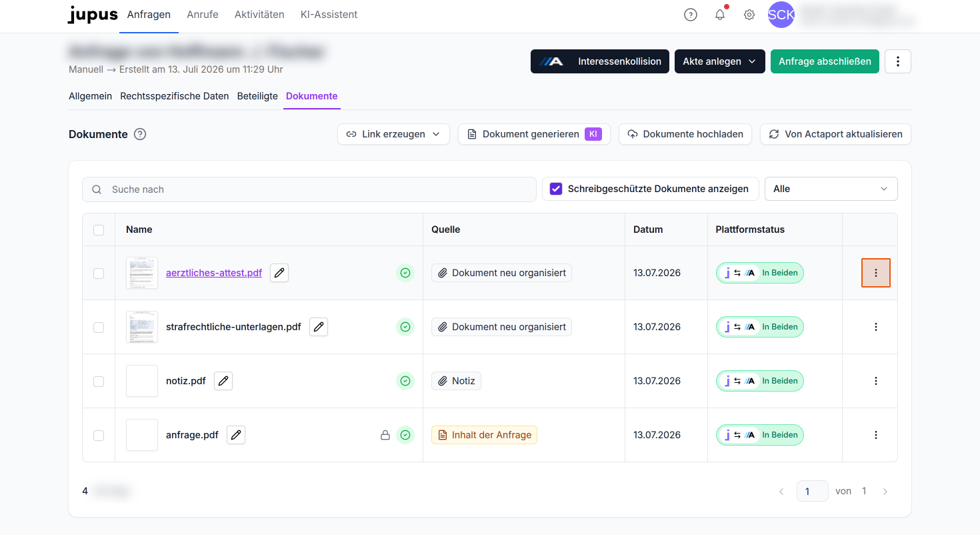This screenshot has height=535, width=980.
Task: Click Von Actaport aktualisieren
Action: click(x=835, y=134)
